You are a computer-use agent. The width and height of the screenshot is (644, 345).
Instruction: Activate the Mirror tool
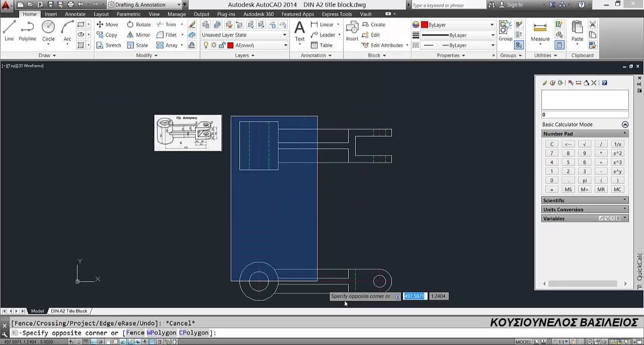[138, 35]
